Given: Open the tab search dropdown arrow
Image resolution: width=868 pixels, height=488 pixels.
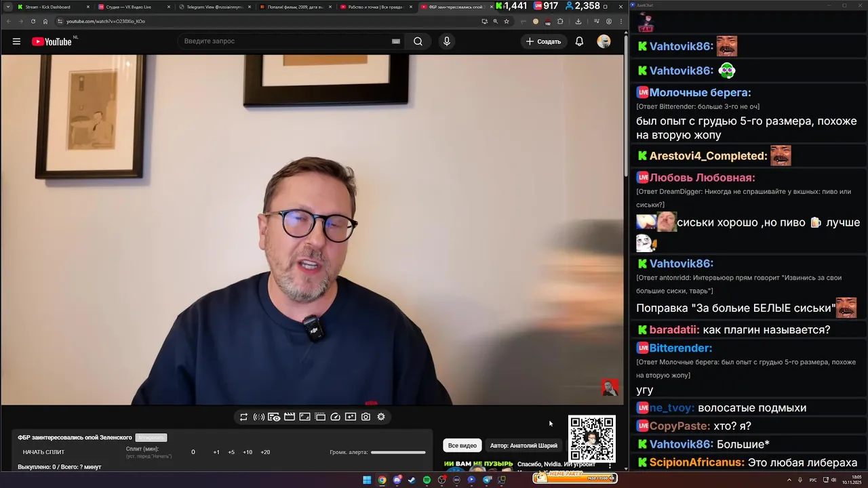Looking at the screenshot, I should click(x=7, y=7).
